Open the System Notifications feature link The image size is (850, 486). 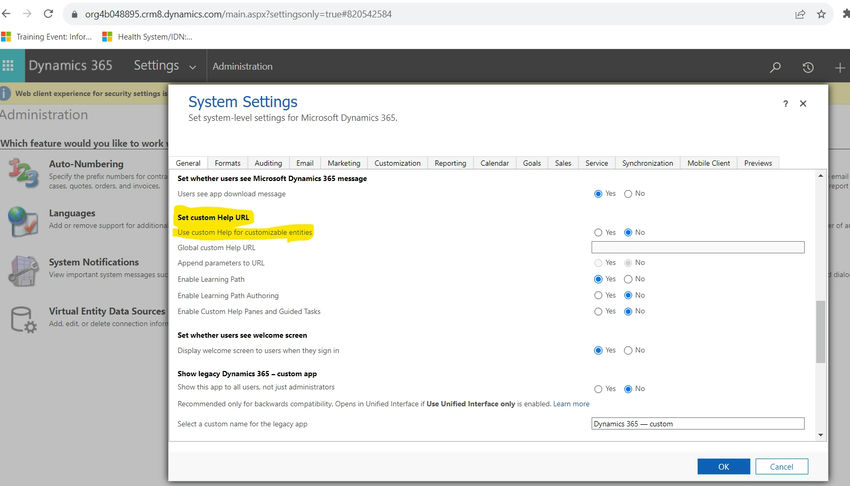click(x=94, y=262)
